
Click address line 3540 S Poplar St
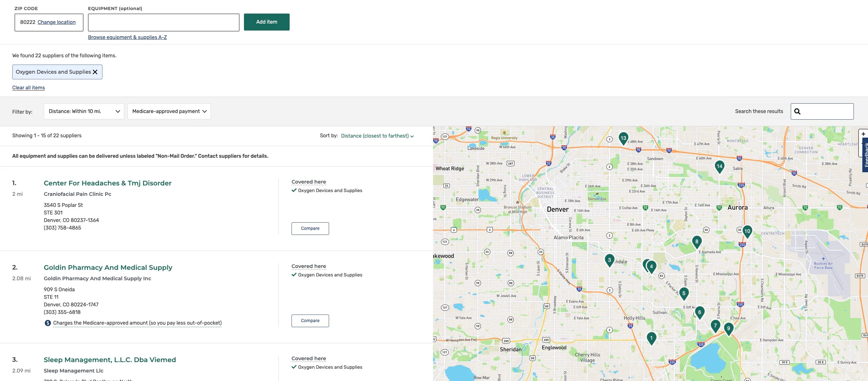pyautogui.click(x=63, y=205)
